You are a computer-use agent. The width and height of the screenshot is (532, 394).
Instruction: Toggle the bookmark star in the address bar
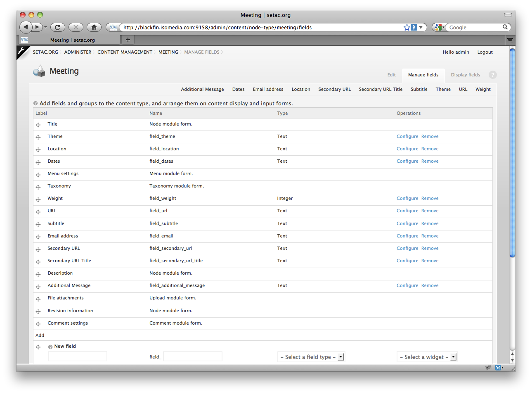click(407, 27)
